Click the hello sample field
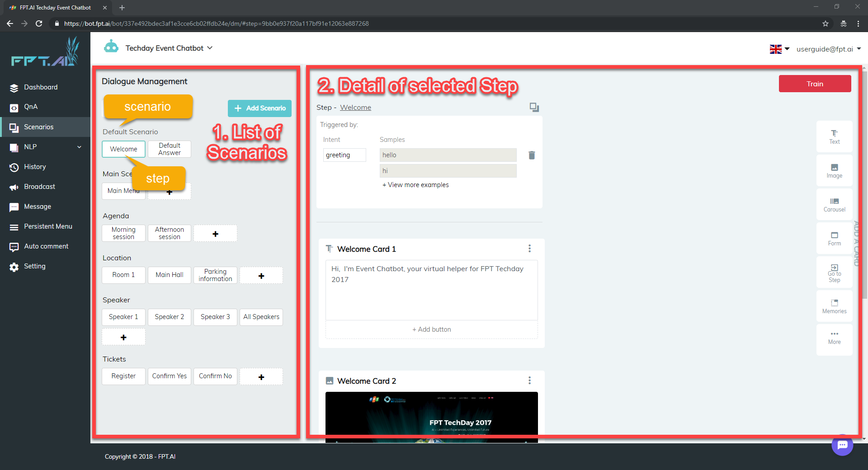868x470 pixels. [448, 155]
